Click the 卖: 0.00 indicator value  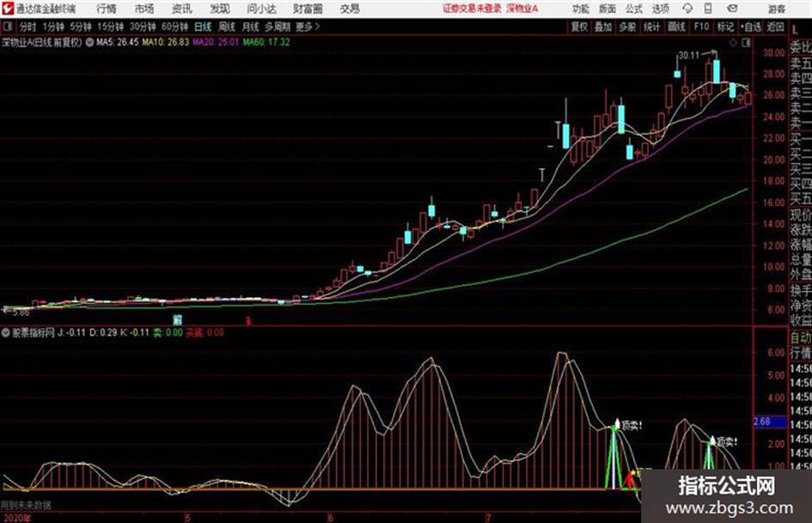pyautogui.click(x=168, y=333)
